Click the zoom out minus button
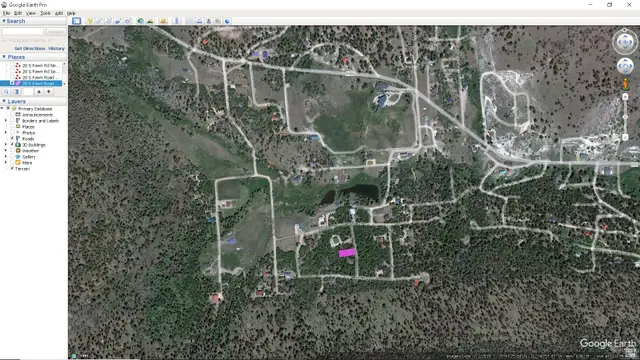The width and height of the screenshot is (640, 360). point(625,138)
